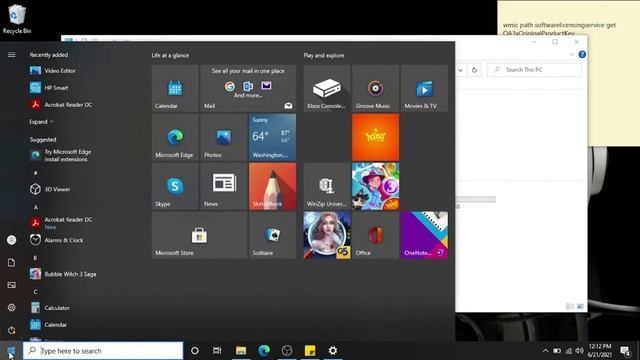Open the News tile
The height and width of the screenshot is (360, 640).
point(224,186)
